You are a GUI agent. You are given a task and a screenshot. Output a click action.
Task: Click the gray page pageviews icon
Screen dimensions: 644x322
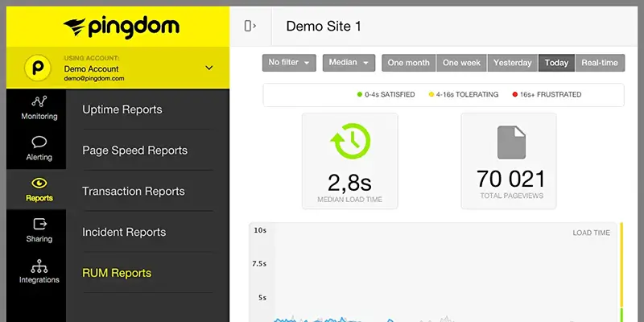coord(511,142)
